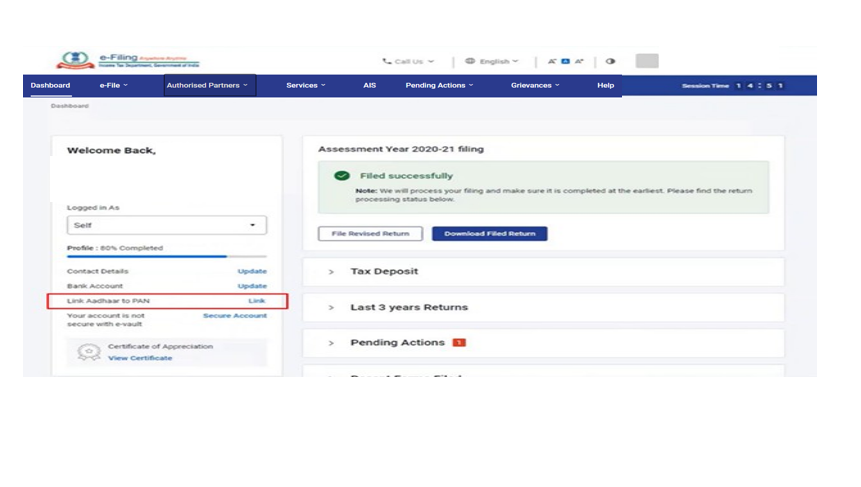Click Link next to Link Aadhaar to PAN

coord(257,301)
